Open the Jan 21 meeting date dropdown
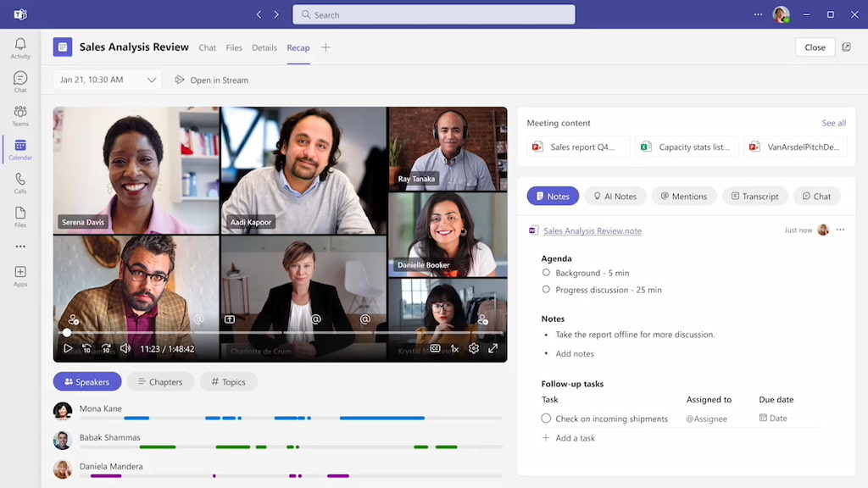 pyautogui.click(x=152, y=79)
